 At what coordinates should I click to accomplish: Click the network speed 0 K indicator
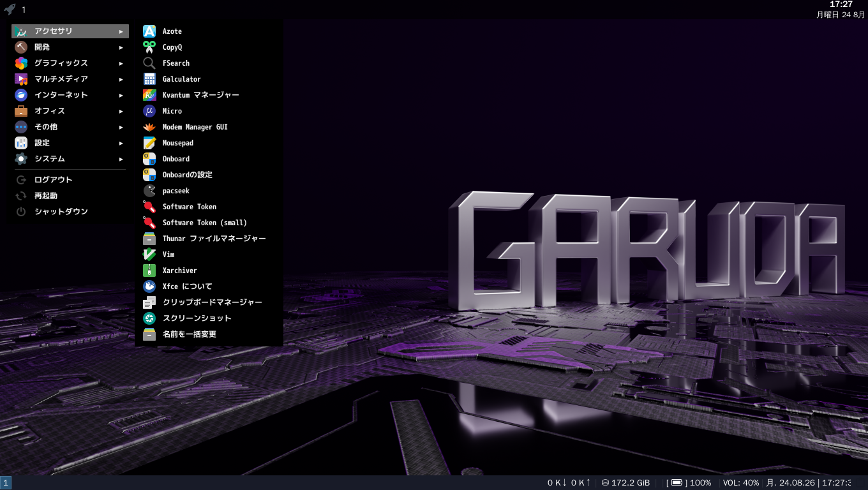(569, 483)
